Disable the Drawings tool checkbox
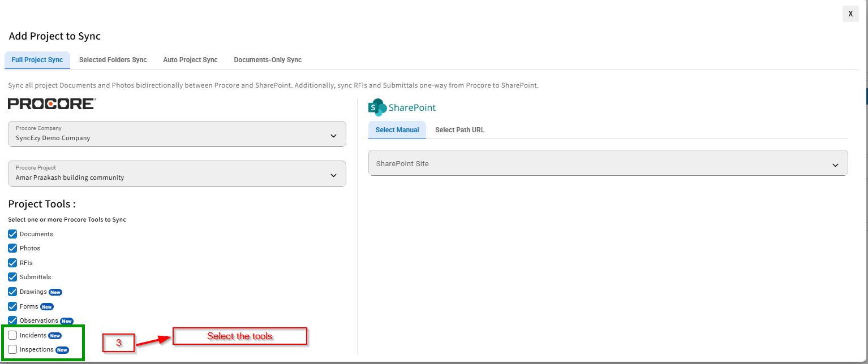Viewport: 868px width, 364px height. pos(12,292)
